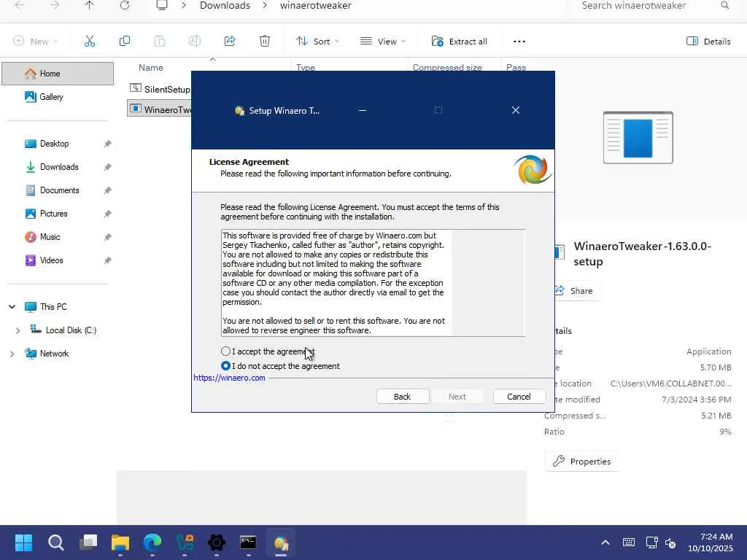Click Downloads in the address breadcrumb
This screenshot has height=560, width=747.
tap(225, 6)
